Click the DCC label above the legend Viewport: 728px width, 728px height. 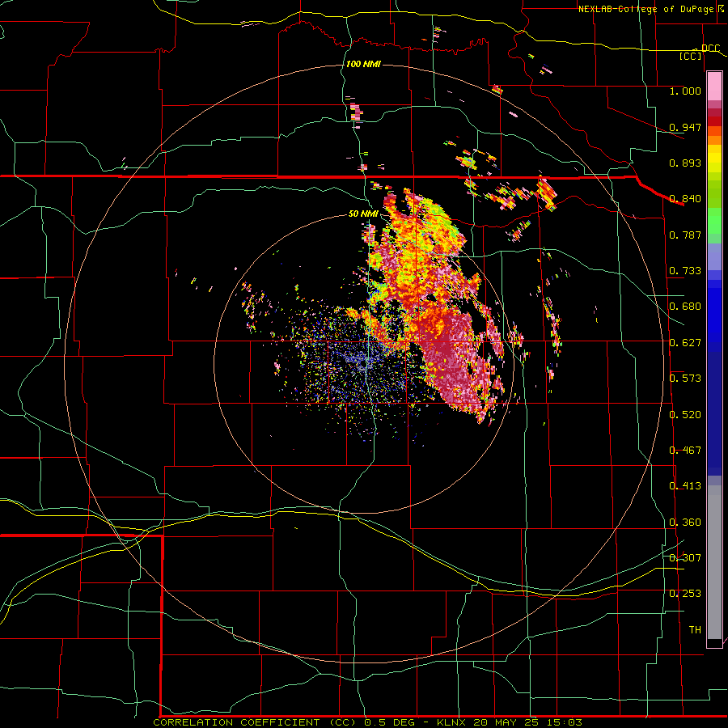[x=710, y=49]
